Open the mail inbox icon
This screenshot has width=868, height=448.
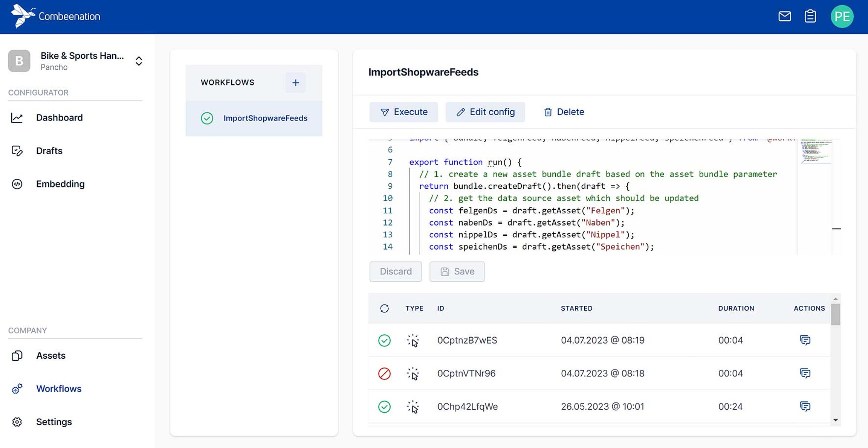784,16
